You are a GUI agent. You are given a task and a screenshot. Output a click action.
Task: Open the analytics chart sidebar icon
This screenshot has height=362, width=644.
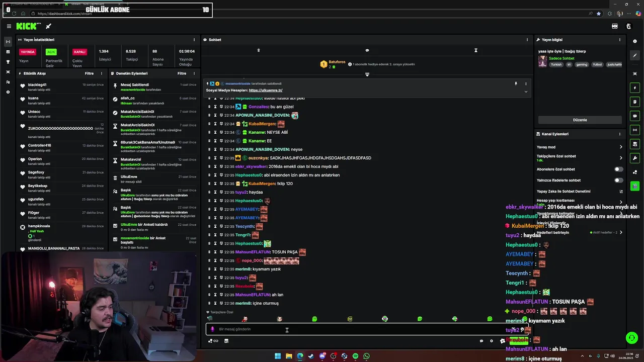tap(8, 52)
